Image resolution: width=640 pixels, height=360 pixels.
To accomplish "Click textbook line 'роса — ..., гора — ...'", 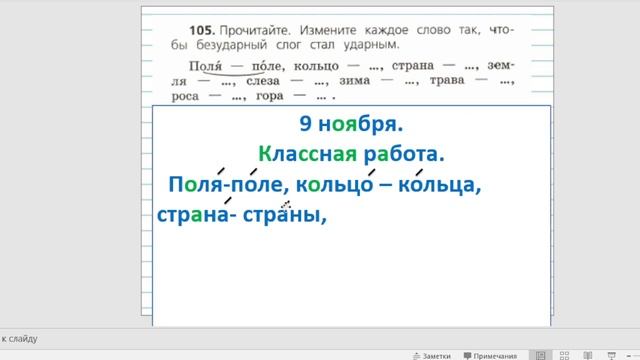I will 253,96.
